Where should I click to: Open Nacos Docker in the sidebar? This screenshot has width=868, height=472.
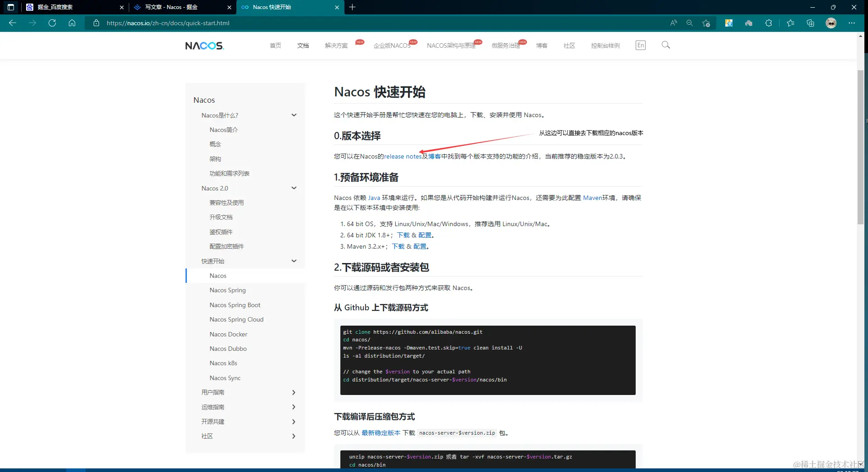228,334
